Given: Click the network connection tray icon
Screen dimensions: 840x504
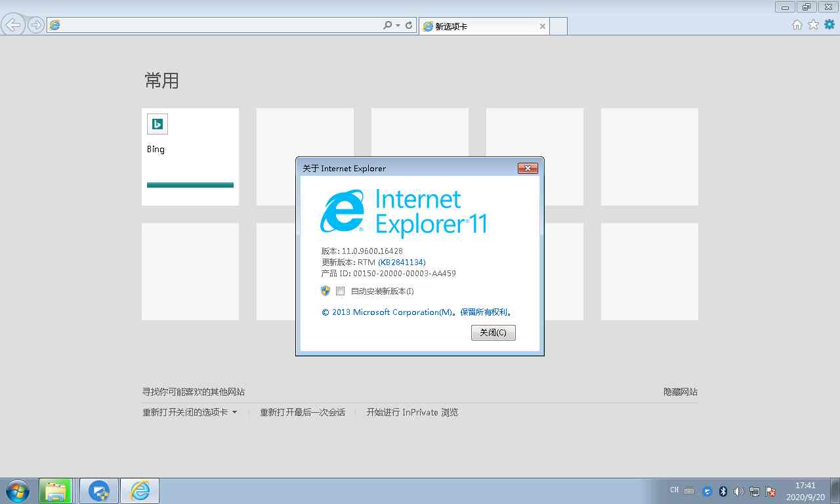Looking at the screenshot, I should 755,491.
